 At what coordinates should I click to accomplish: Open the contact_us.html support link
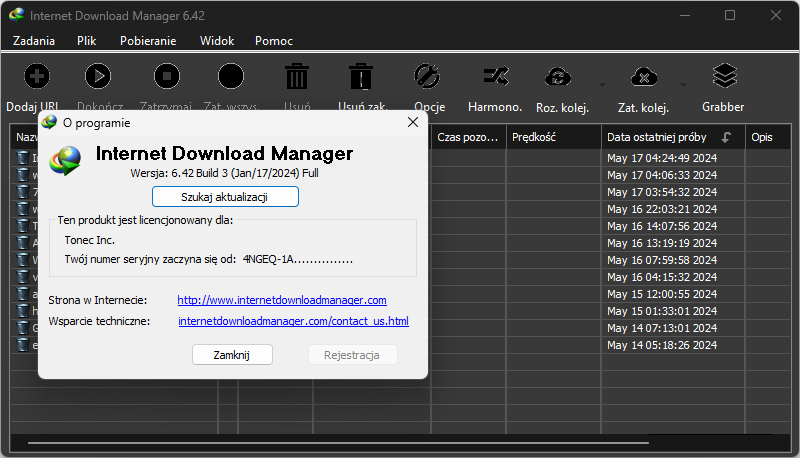coord(293,321)
